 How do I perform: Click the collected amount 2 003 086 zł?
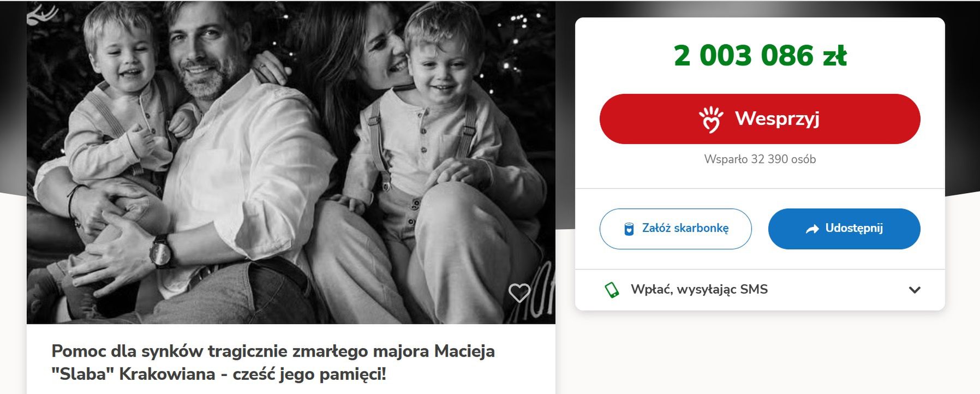tap(760, 56)
